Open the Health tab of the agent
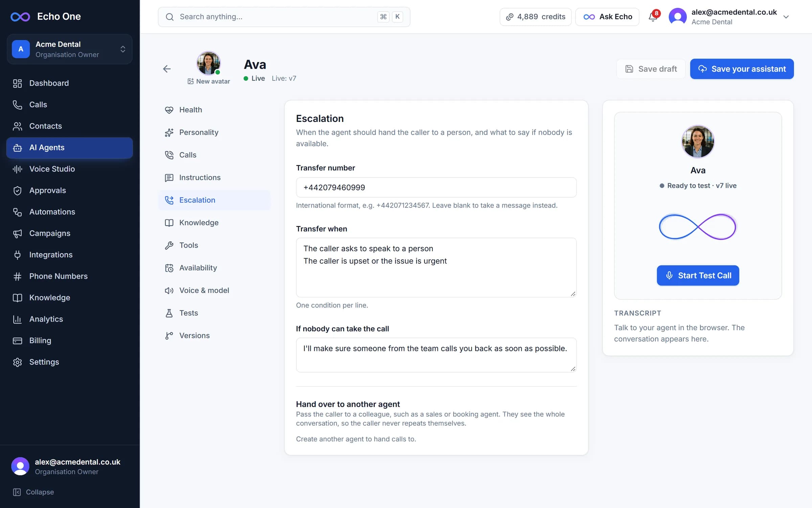This screenshot has width=812, height=508. pyautogui.click(x=214, y=110)
